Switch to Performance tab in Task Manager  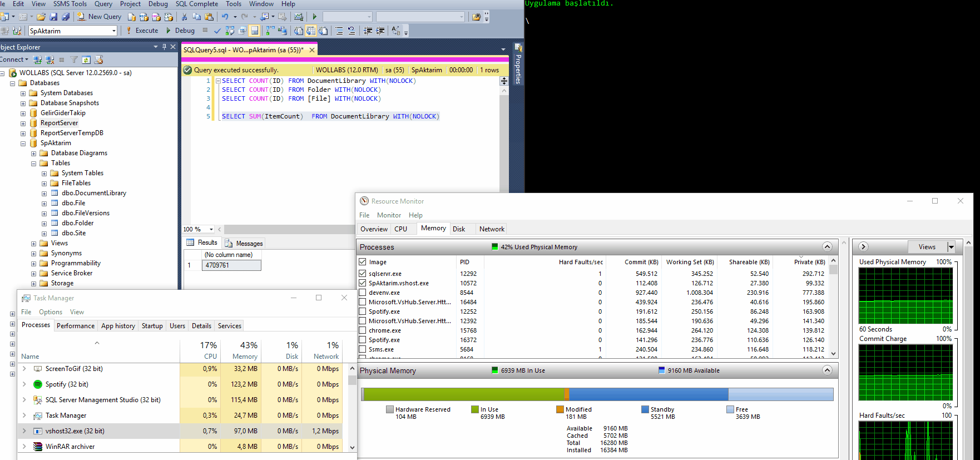pyautogui.click(x=76, y=326)
